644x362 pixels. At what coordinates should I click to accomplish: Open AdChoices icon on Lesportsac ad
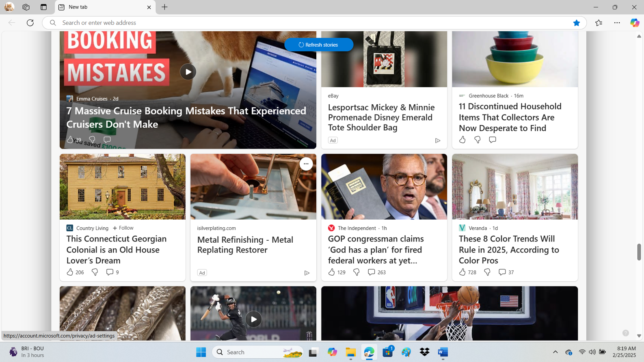(x=438, y=140)
